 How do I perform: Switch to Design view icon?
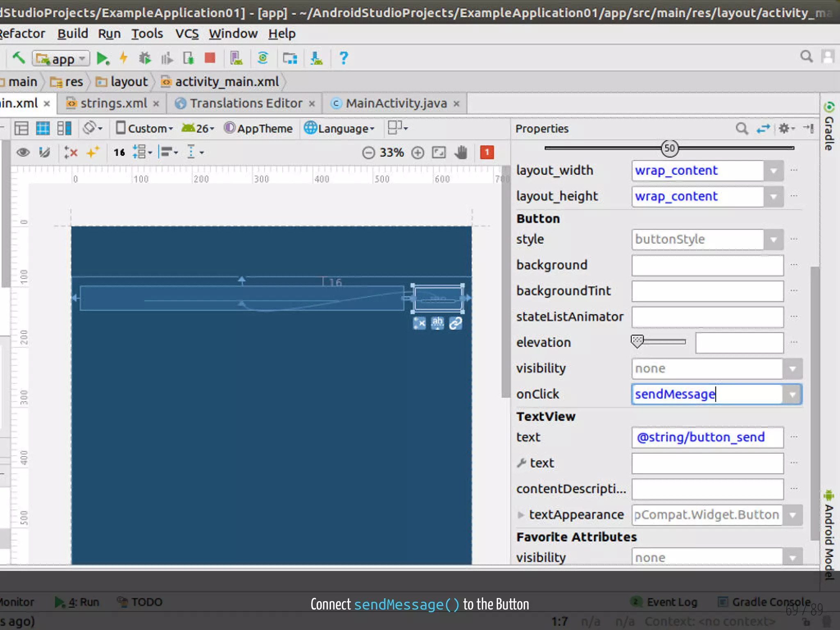pyautogui.click(x=21, y=128)
